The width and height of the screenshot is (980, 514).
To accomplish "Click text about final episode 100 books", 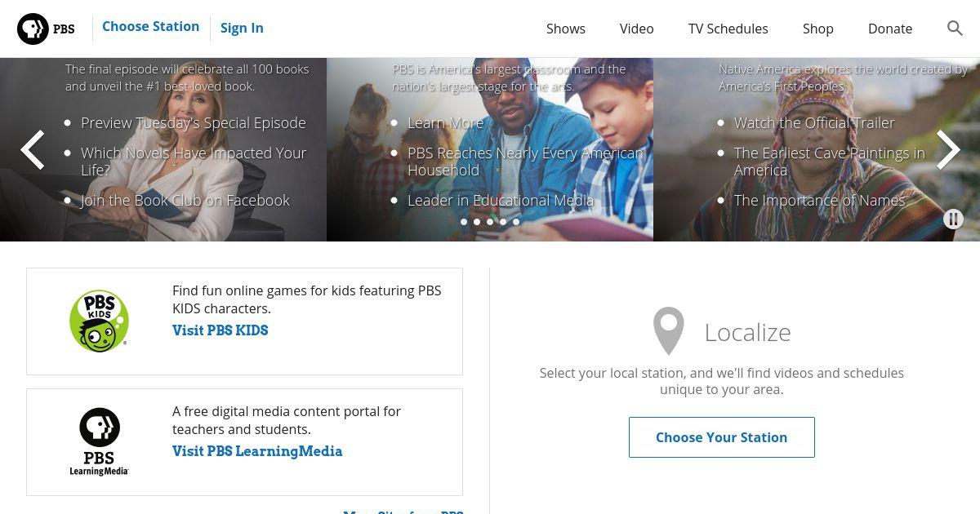I will [x=187, y=78].
